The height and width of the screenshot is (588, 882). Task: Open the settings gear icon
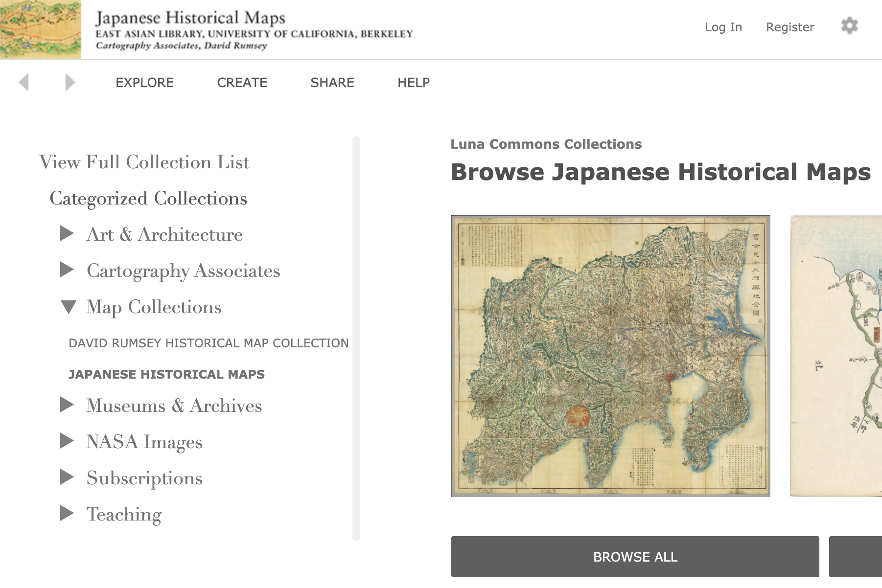(850, 26)
